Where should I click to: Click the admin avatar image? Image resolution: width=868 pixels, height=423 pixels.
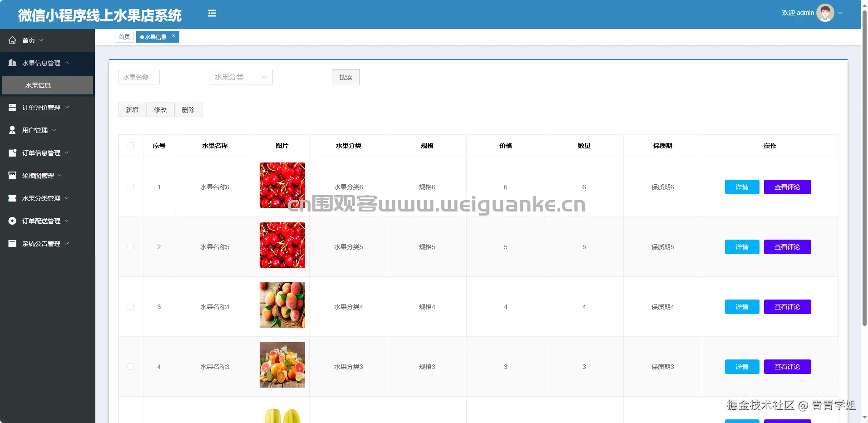pyautogui.click(x=825, y=13)
